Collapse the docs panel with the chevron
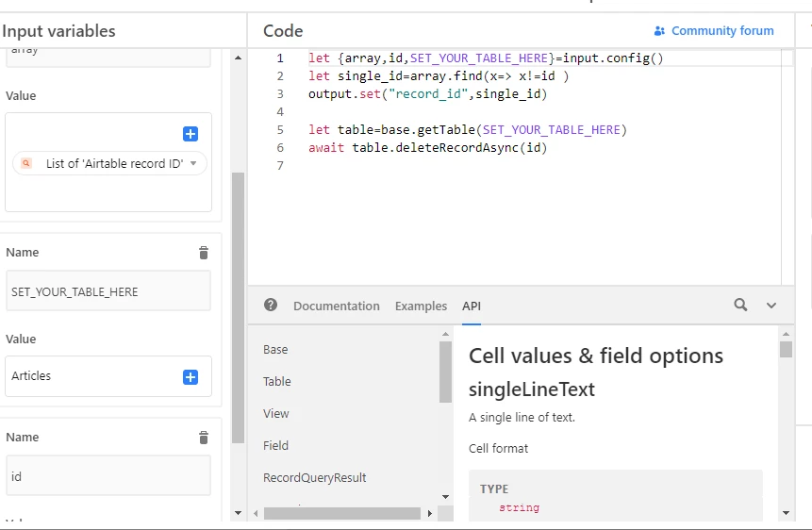Image resolution: width=812 pixels, height=530 pixels. (771, 306)
